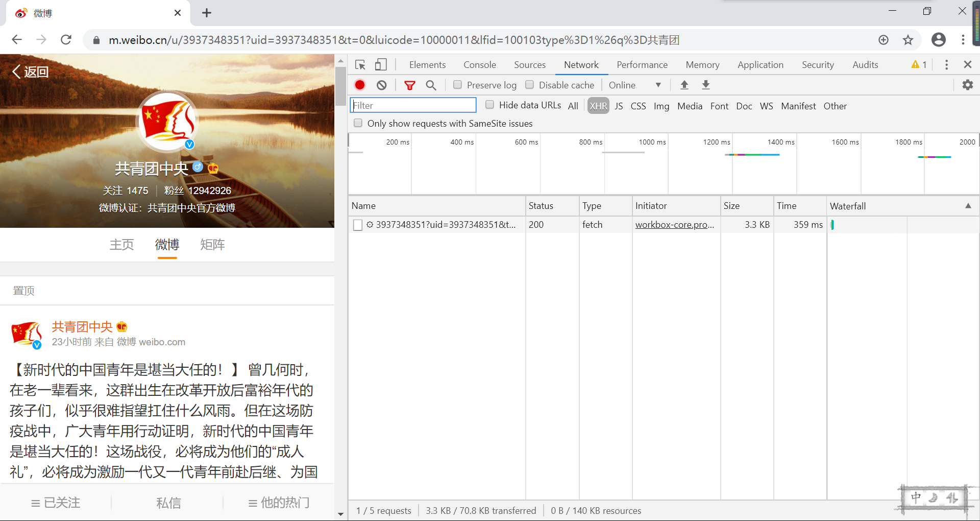Image resolution: width=980 pixels, height=521 pixels.
Task: Open the 已关注 menu at bottom
Action: pyautogui.click(x=56, y=503)
